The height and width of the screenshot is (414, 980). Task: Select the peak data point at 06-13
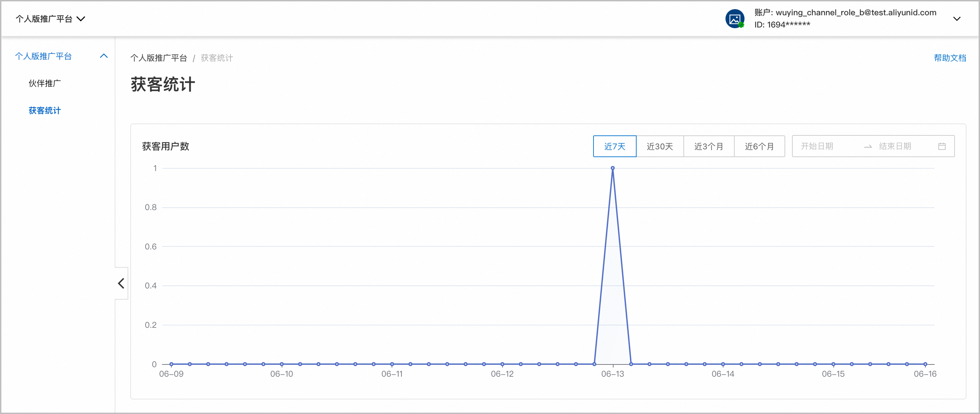[x=612, y=168]
